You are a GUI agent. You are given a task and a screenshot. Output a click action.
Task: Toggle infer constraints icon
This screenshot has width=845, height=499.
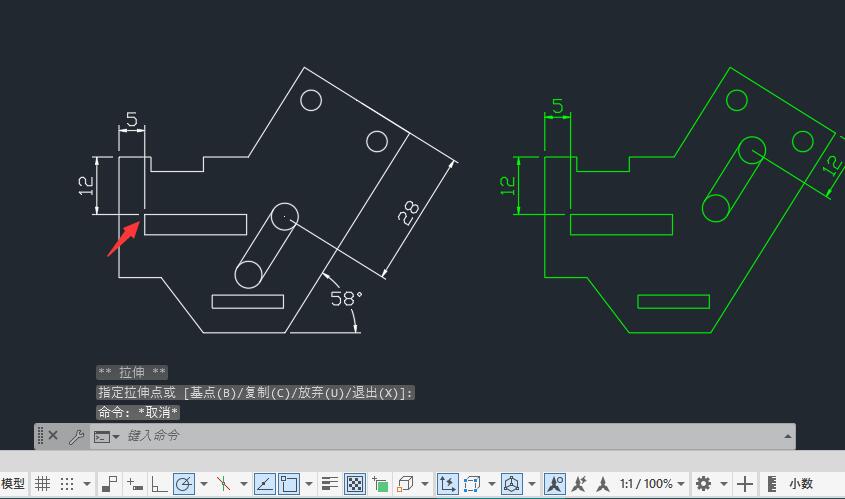coord(110,484)
